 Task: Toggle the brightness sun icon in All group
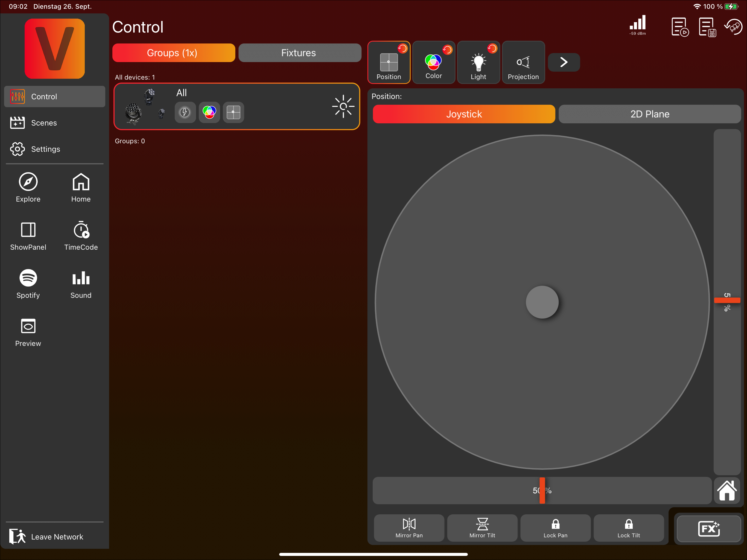click(x=343, y=106)
